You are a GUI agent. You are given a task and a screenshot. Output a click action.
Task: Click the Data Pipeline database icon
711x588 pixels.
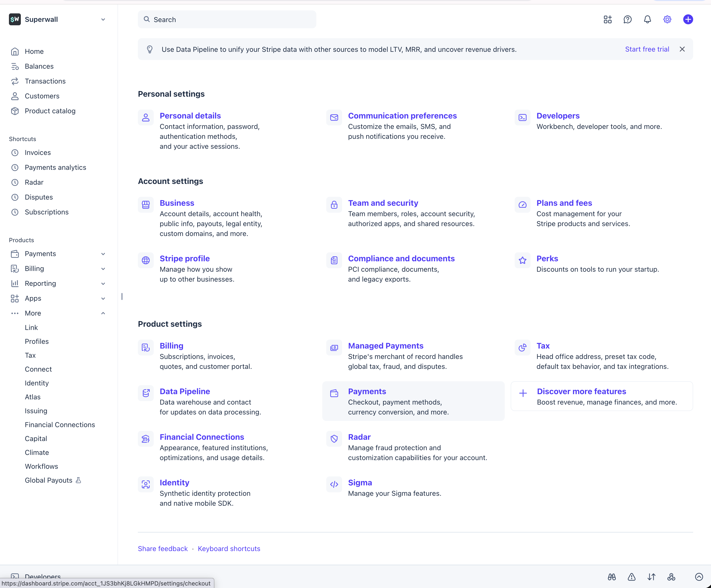coord(146,393)
